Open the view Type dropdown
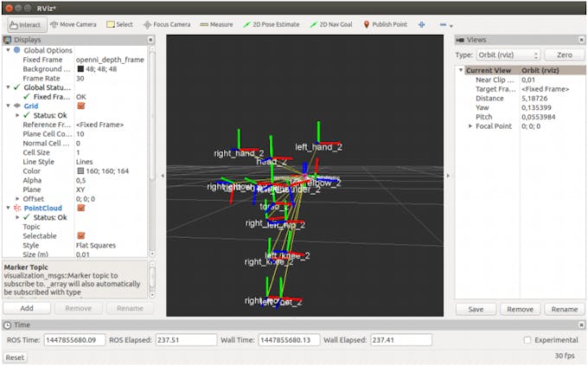Image resolution: width=588 pixels, height=366 pixels. coord(508,55)
